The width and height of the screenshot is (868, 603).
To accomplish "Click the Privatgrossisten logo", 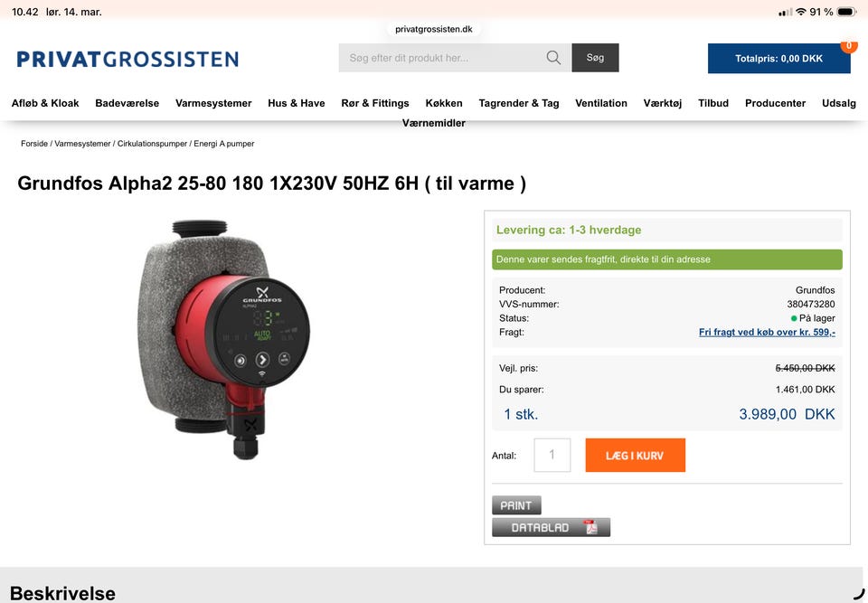I will point(127,59).
